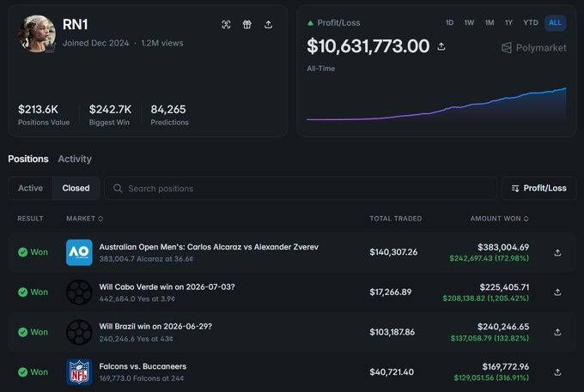Click the $10,631,773.00 profit amount
The height and width of the screenshot is (392, 584).
coord(368,46)
